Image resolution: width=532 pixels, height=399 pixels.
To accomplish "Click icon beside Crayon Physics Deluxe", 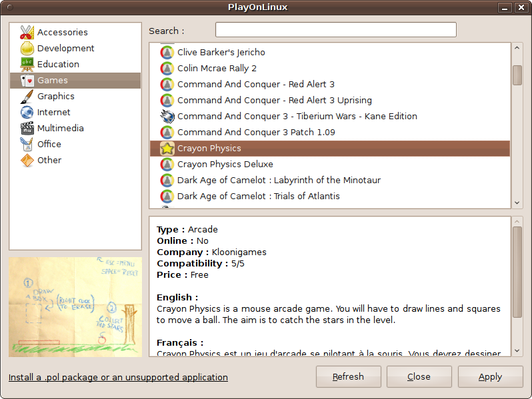I will (167, 164).
